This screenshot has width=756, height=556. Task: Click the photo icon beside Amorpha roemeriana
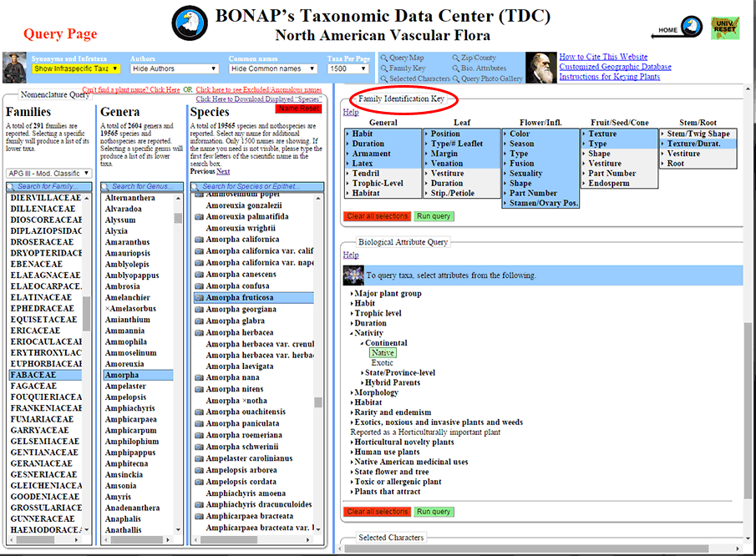tap(199, 436)
